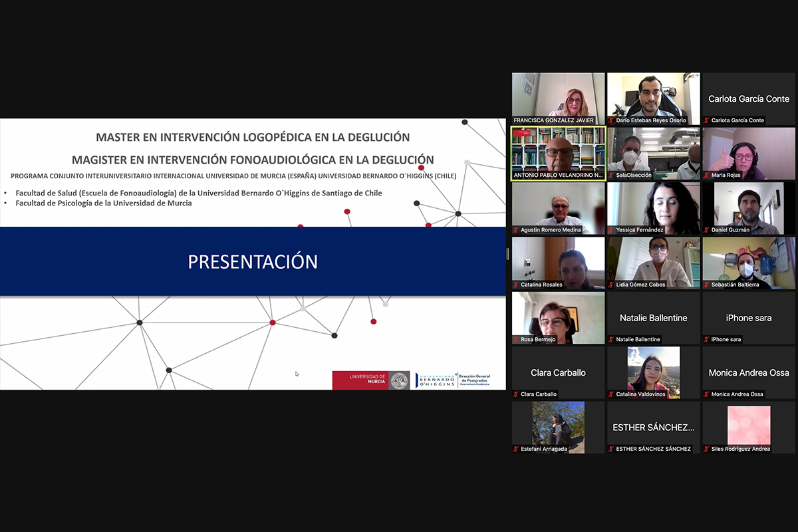The height and width of the screenshot is (532, 798).
Task: Click the muted mic icon beside iPhone sara's label
Action: coord(707,339)
